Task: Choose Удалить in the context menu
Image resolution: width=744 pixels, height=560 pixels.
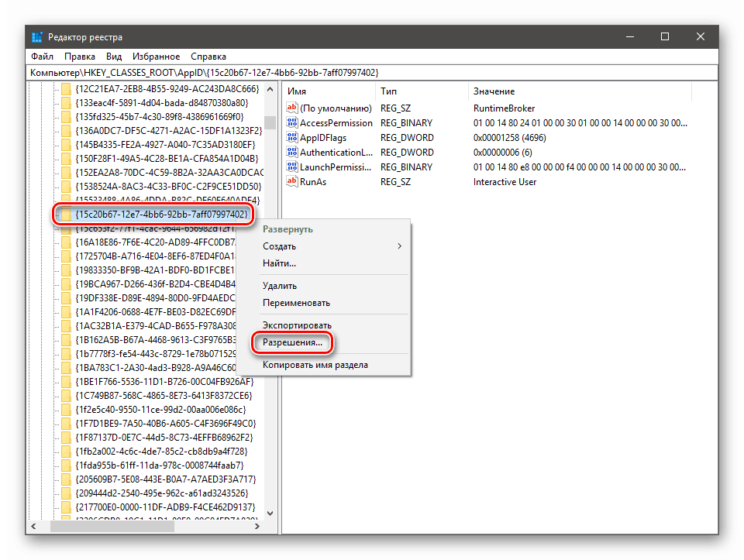Action: coord(280,286)
